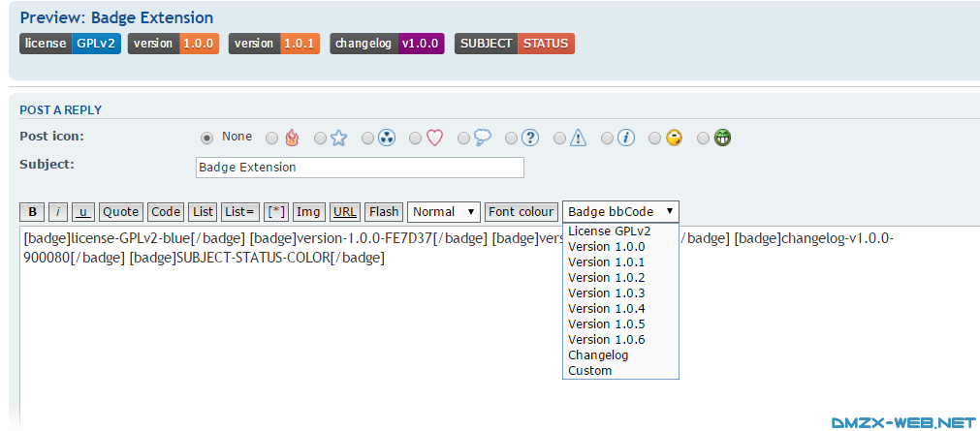
Task: Collapse the Badge bbCode dropdown
Action: coord(620,211)
